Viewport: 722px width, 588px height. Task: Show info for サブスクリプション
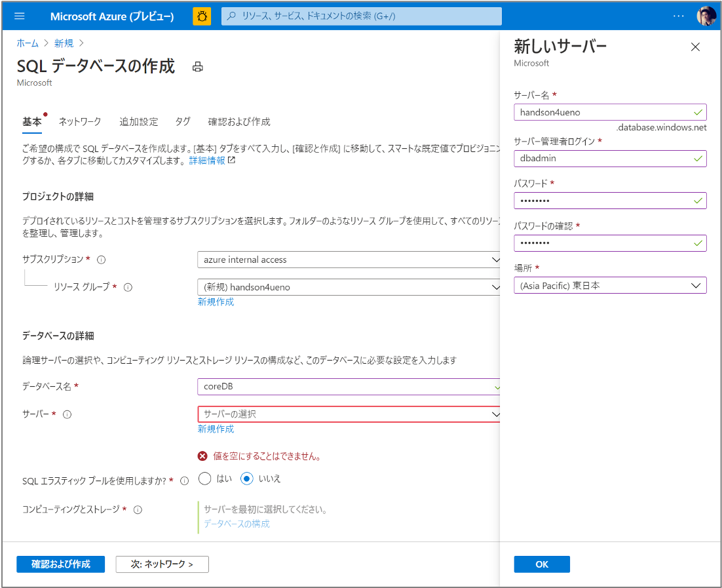[102, 260]
